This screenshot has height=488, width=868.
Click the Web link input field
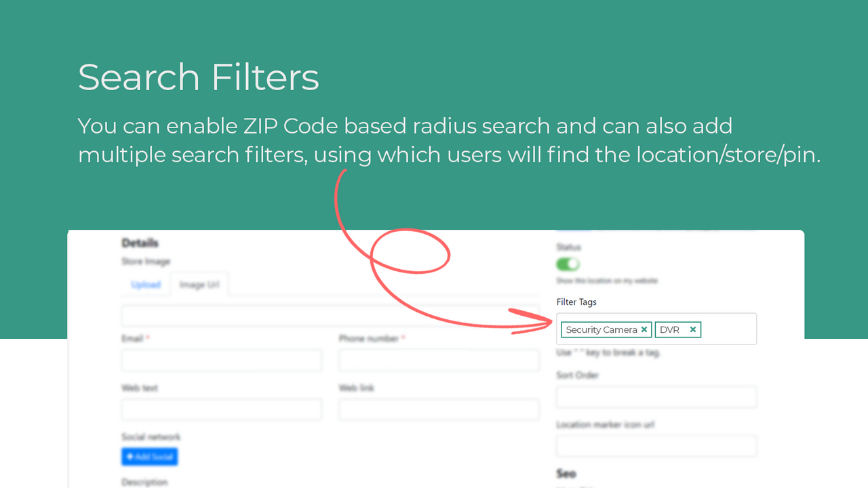(439, 409)
